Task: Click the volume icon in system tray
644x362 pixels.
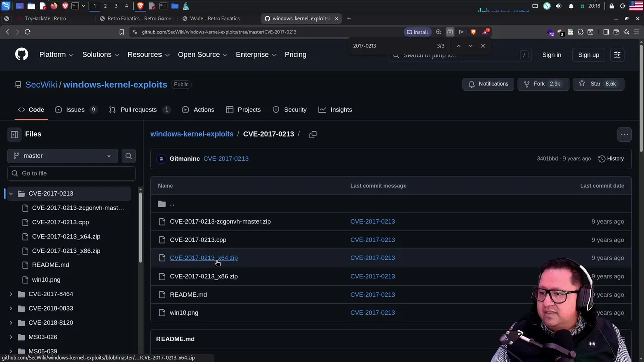Action: point(558,6)
